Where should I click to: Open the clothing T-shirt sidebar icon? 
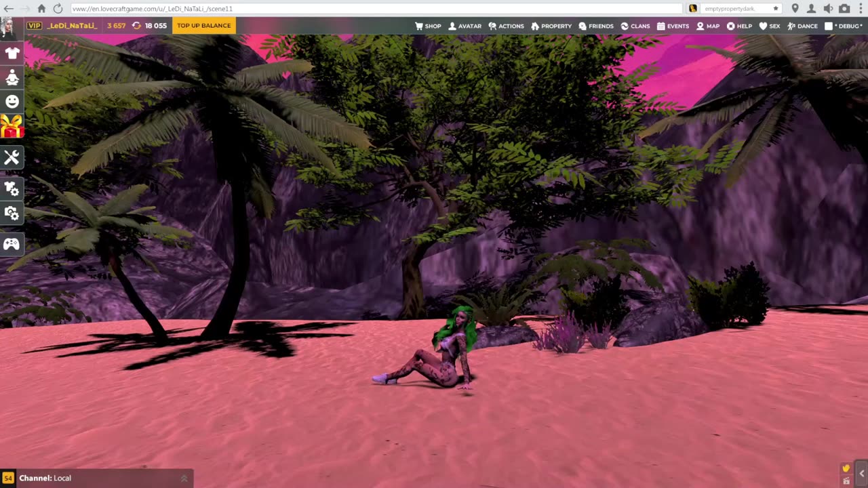click(x=12, y=54)
